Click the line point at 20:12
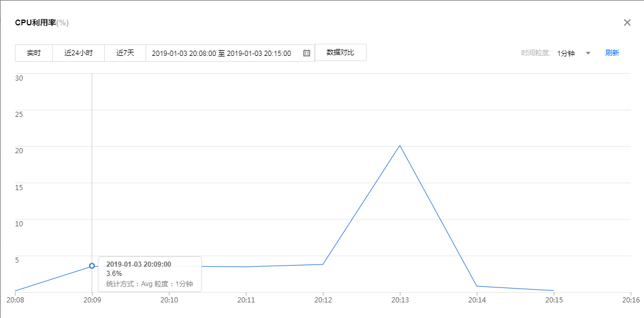This screenshot has width=644, height=318. pos(323,264)
